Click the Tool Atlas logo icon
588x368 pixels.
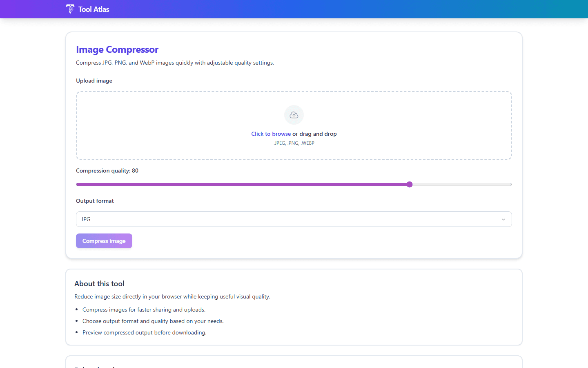tap(70, 9)
